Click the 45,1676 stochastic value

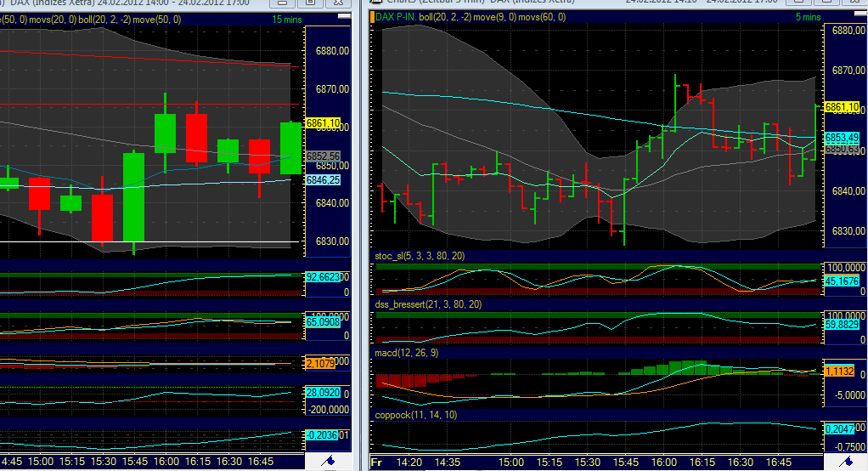tap(842, 281)
